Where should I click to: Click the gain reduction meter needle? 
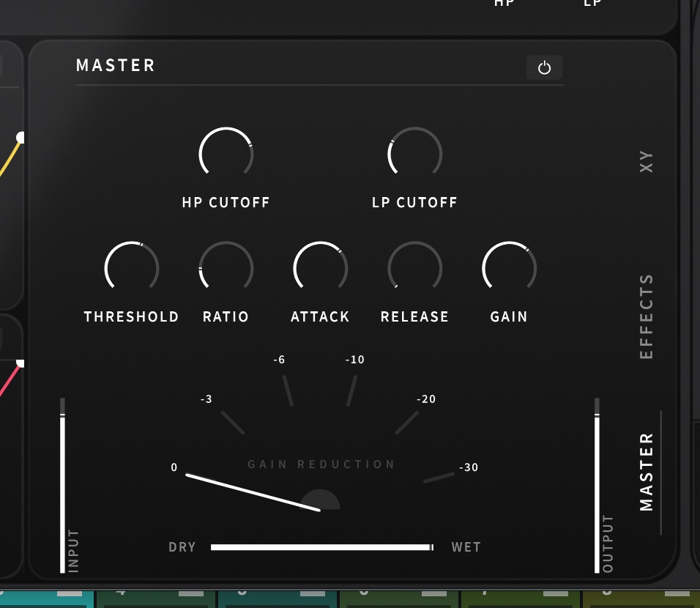click(x=253, y=492)
